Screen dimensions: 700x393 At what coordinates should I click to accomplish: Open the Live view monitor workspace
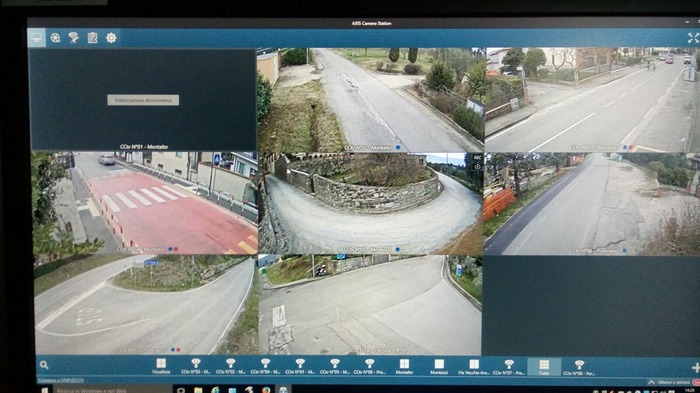tap(36, 38)
